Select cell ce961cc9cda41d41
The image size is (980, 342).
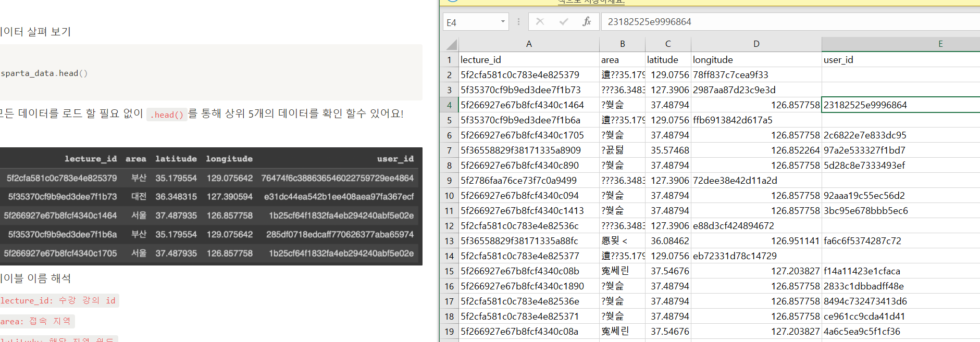pyautogui.click(x=901, y=316)
